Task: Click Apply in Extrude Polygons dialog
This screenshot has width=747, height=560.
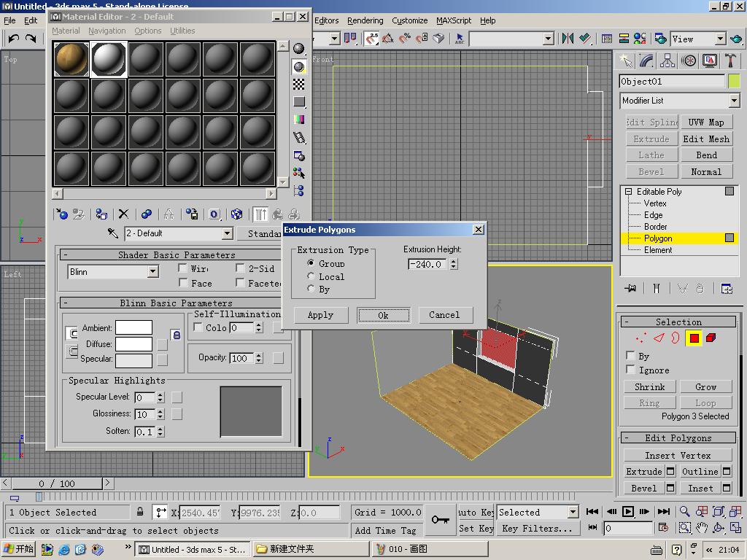Action: [320, 315]
